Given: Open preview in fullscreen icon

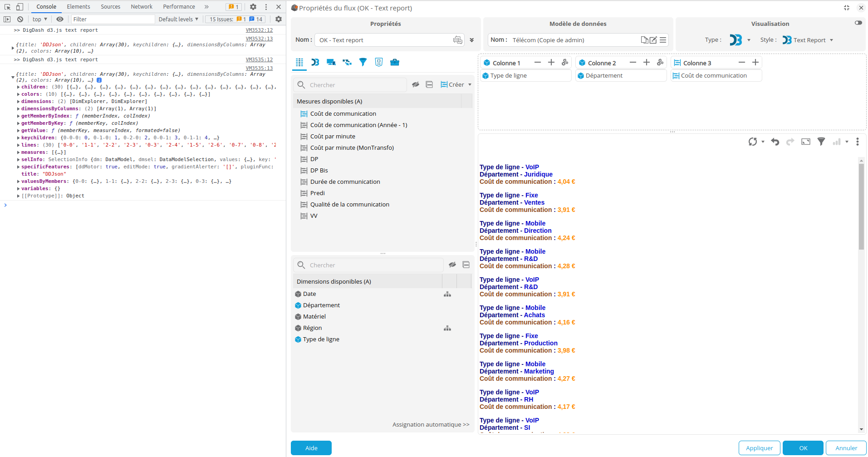Looking at the screenshot, I should tap(806, 142).
